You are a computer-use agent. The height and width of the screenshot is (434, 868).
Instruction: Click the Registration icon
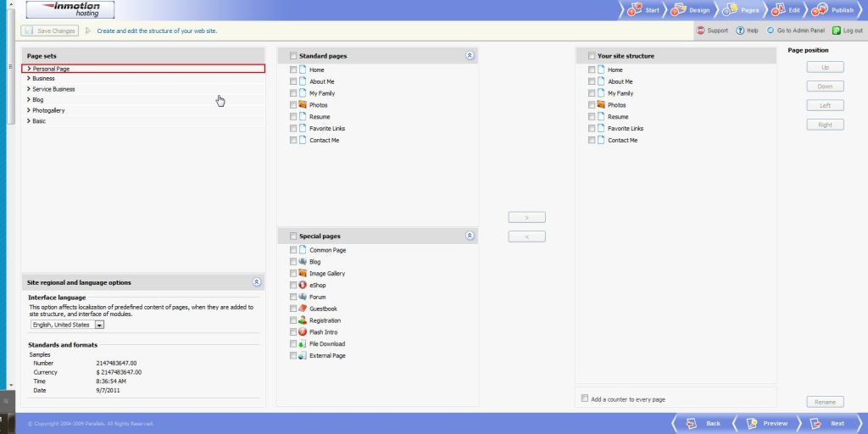303,320
